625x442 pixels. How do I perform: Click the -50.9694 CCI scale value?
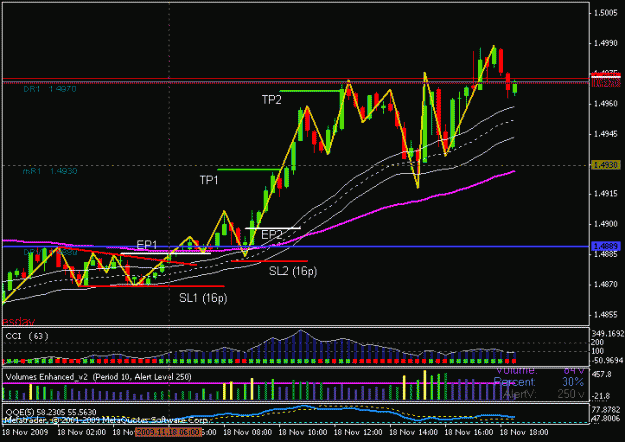[607, 361]
